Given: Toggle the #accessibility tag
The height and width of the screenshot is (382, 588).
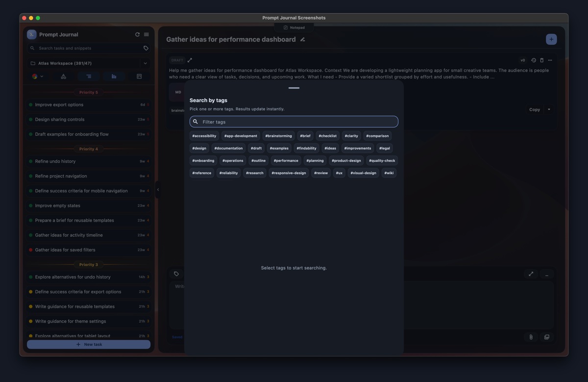Looking at the screenshot, I should click(204, 136).
